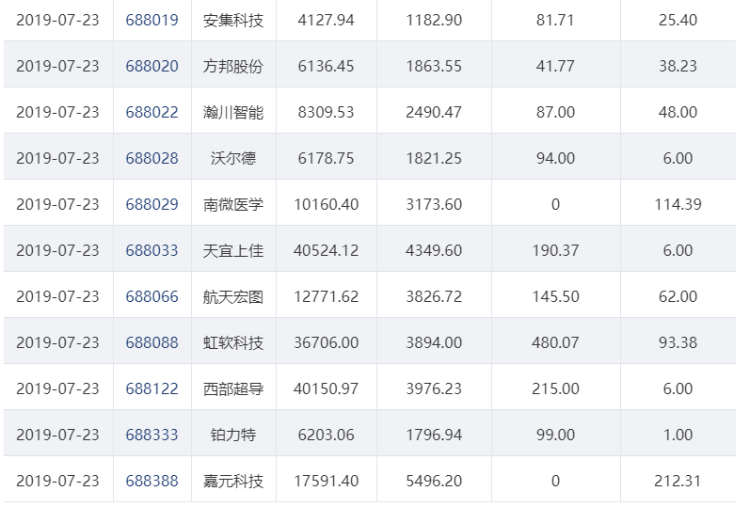This screenshot has width=750, height=507.
Task: Click the 沃尔德 stock name
Action: pos(233,158)
